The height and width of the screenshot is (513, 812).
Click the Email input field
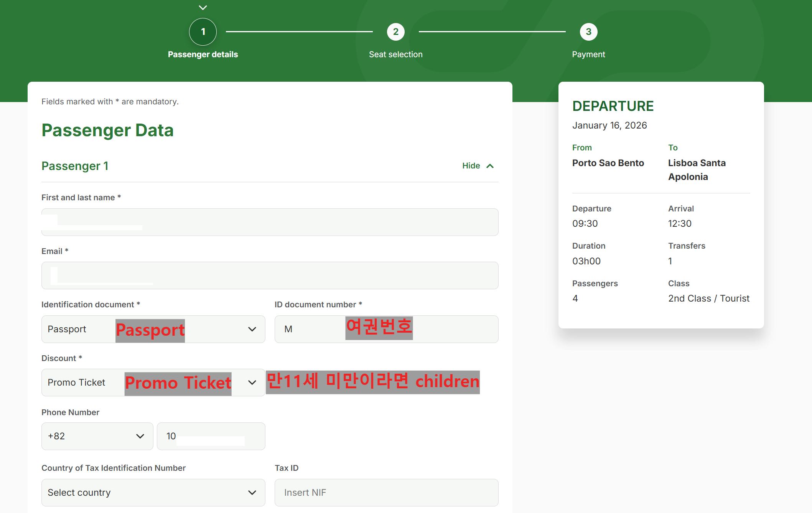tap(270, 275)
